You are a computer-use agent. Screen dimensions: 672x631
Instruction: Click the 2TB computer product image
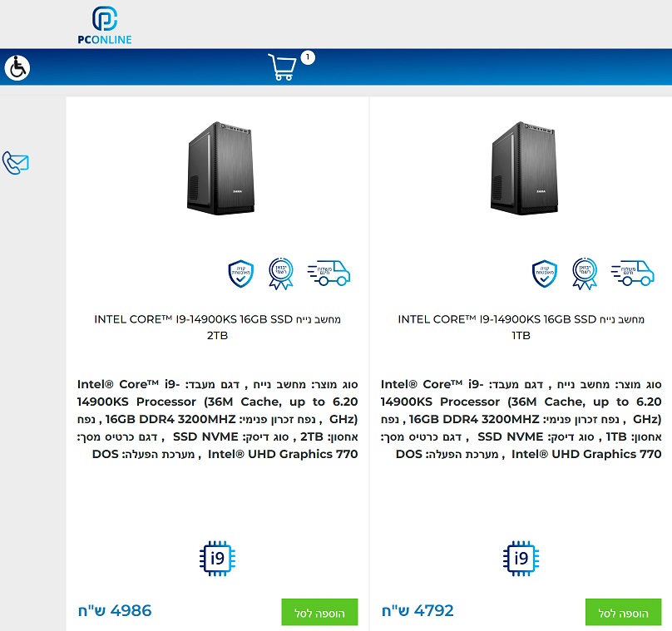220,169
